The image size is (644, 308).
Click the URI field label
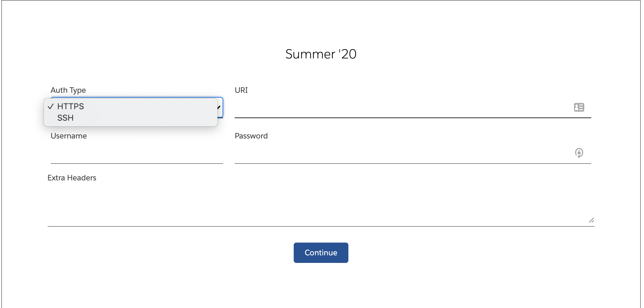pos(241,90)
